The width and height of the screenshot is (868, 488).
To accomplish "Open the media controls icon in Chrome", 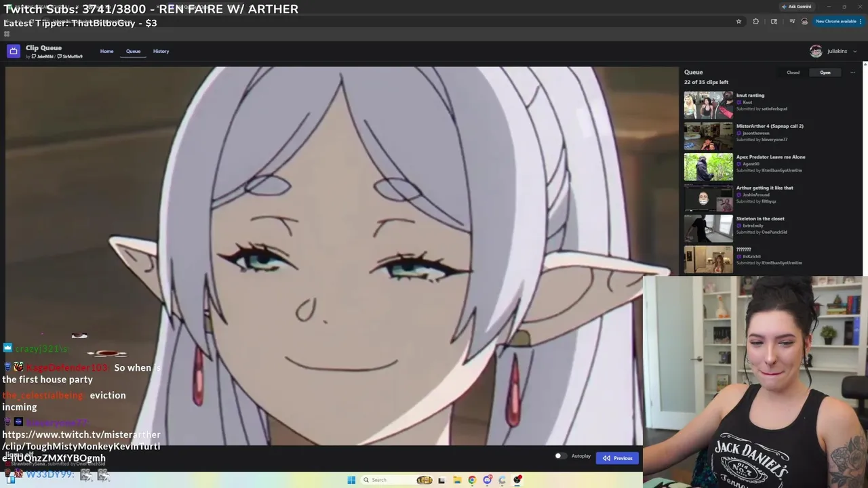I will pyautogui.click(x=792, y=21).
